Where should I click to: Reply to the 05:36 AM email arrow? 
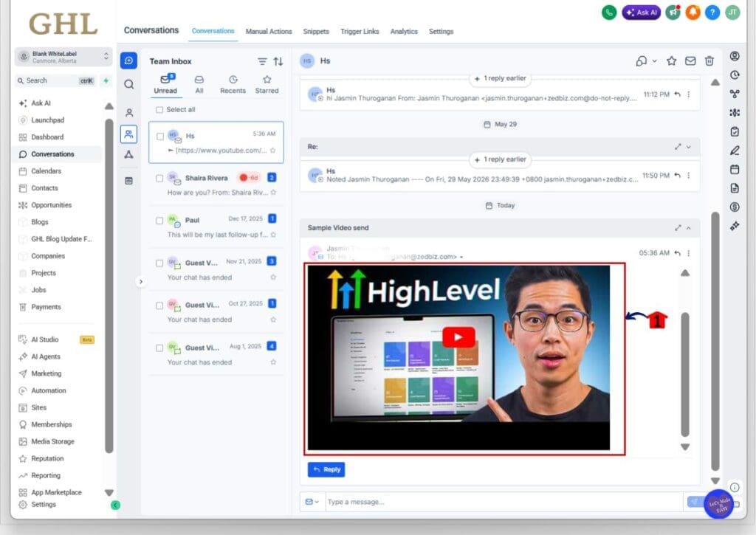click(678, 253)
